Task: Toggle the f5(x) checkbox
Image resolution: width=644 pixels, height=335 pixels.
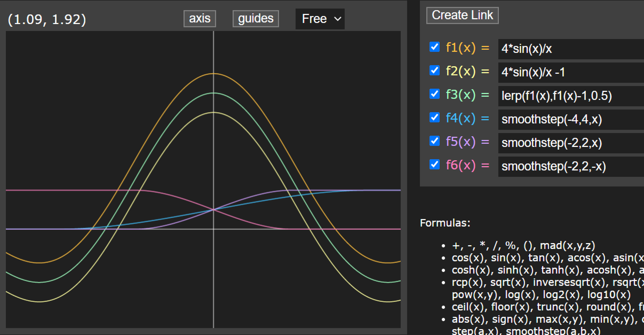Action: pyautogui.click(x=434, y=141)
